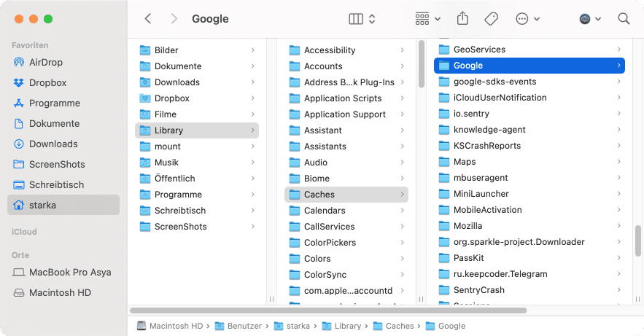Viewport: 644px width, 336px height.
Task: Open the CallServices folder
Action: coord(346,227)
